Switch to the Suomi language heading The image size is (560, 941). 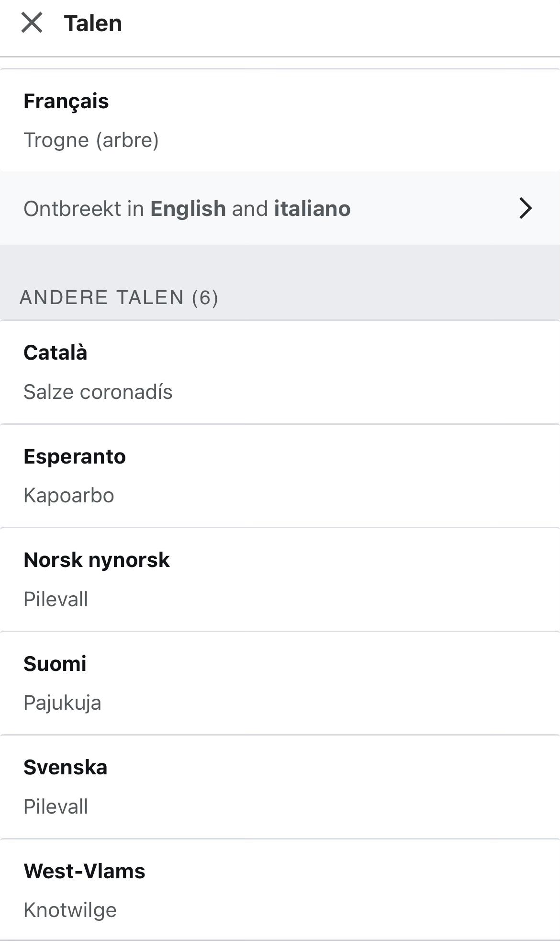(55, 664)
